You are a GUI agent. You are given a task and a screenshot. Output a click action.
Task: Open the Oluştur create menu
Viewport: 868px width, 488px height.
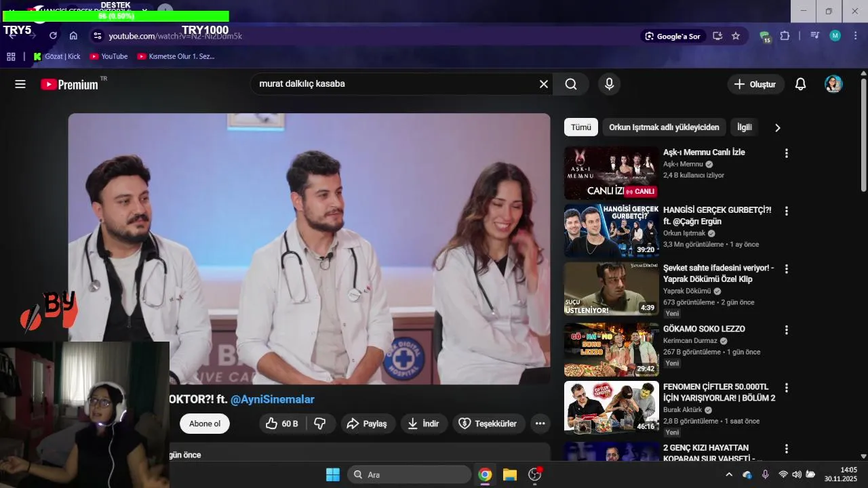coord(755,84)
